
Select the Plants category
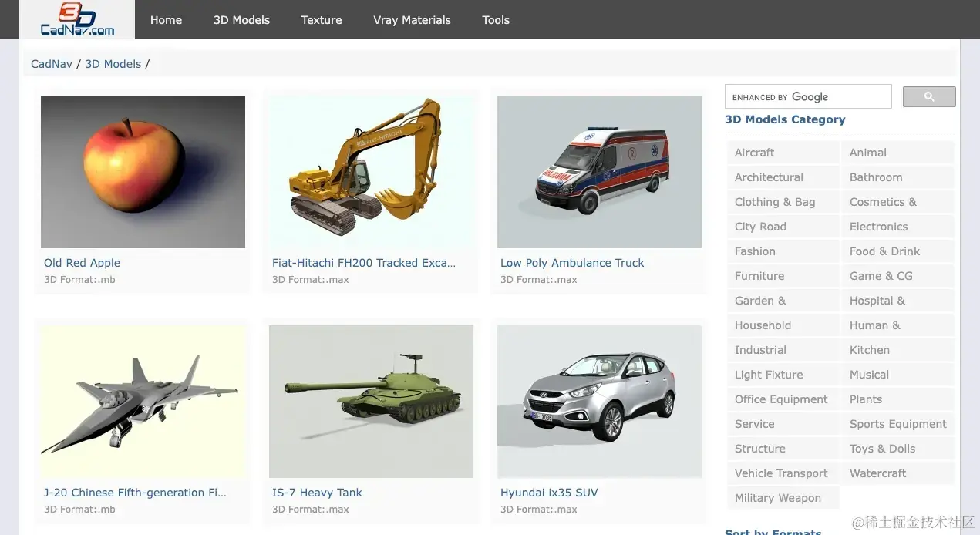point(897,399)
